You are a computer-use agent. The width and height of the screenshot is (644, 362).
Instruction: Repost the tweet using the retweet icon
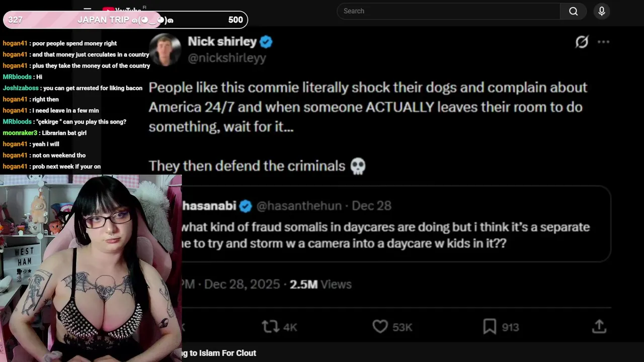click(x=271, y=327)
